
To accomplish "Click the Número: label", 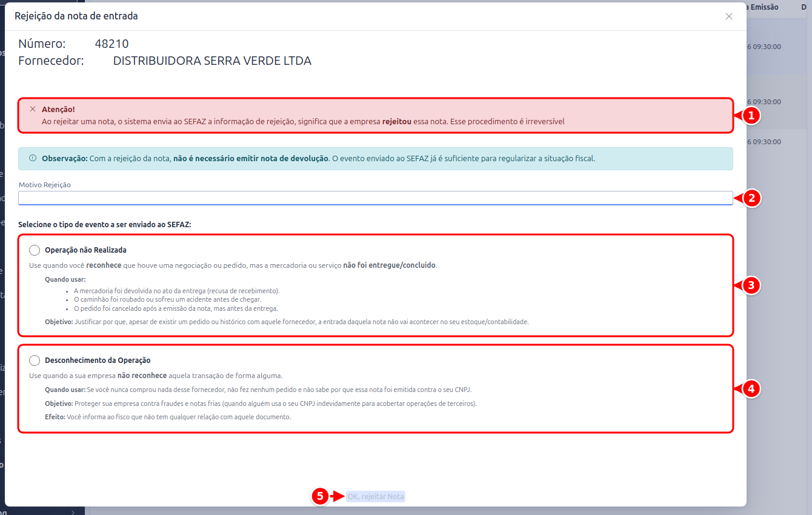I will click(x=42, y=44).
